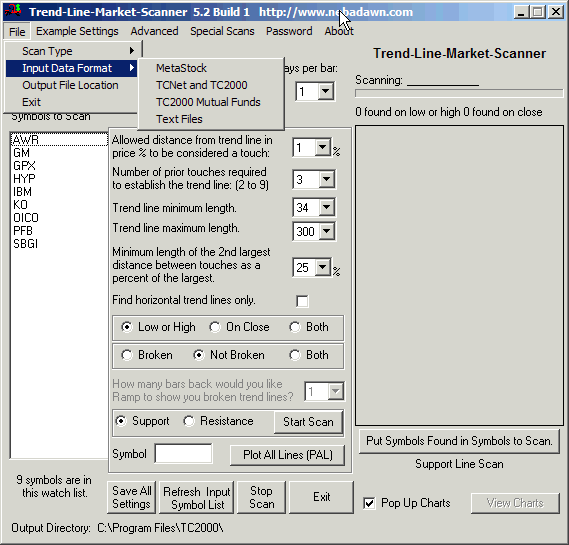Viewport: 569px width, 545px height.
Task: Select Both in Broken/Not Broken group
Action: (295, 355)
